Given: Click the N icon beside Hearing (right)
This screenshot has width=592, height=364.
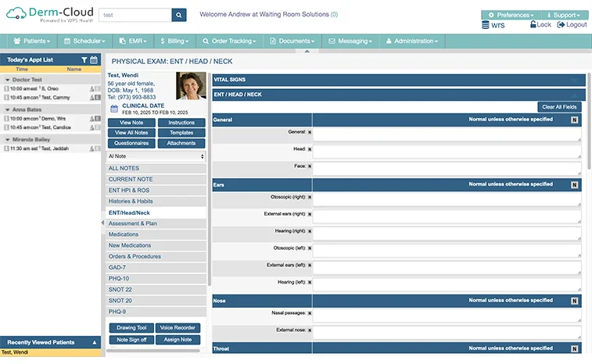Looking at the screenshot, I should (x=310, y=231).
